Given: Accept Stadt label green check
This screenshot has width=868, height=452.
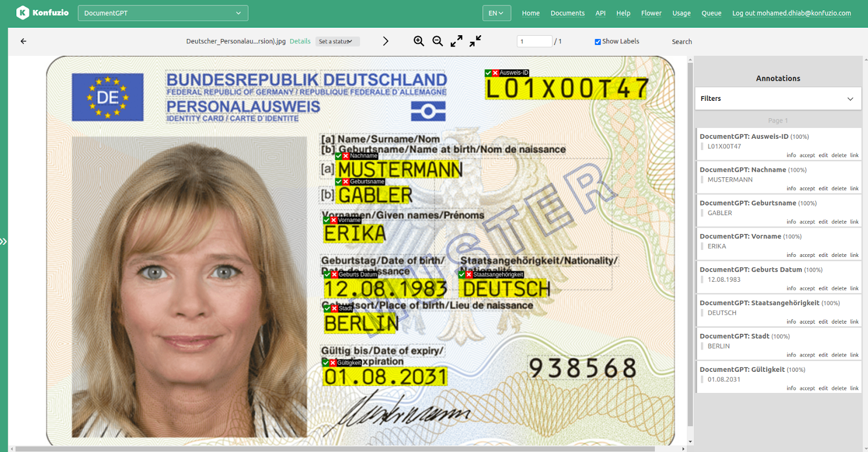Looking at the screenshot, I should [x=327, y=308].
